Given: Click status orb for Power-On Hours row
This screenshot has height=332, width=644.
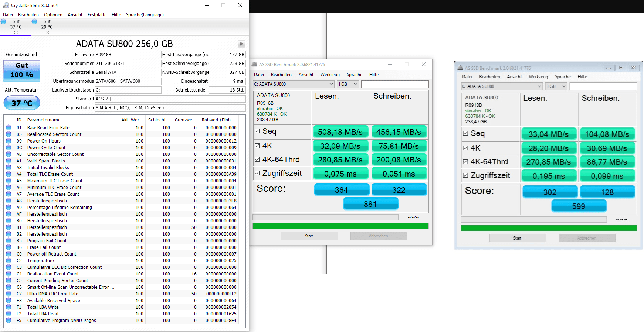Looking at the screenshot, I should pyautogui.click(x=9, y=141).
